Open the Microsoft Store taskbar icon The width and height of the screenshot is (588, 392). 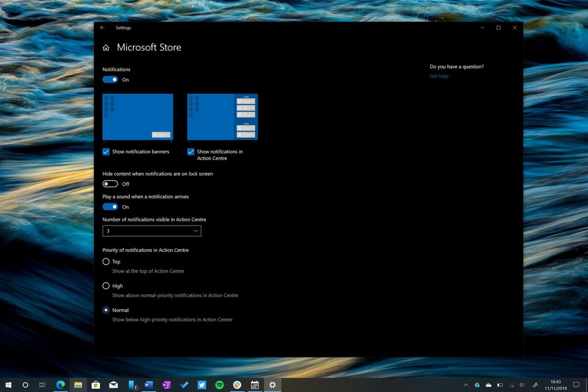pos(95,385)
